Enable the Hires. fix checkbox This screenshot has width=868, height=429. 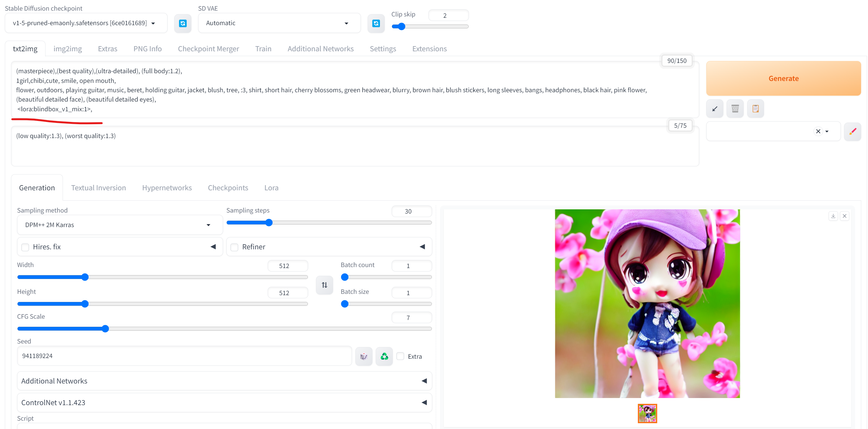coord(26,247)
